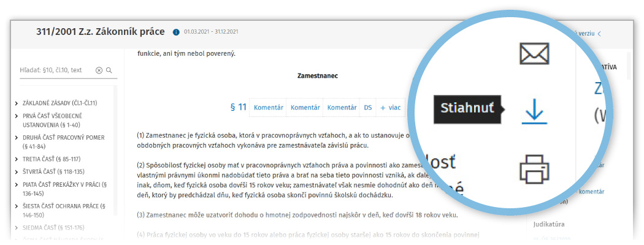Click the '+ viac' option
This screenshot has height=245, width=644.
click(391, 108)
